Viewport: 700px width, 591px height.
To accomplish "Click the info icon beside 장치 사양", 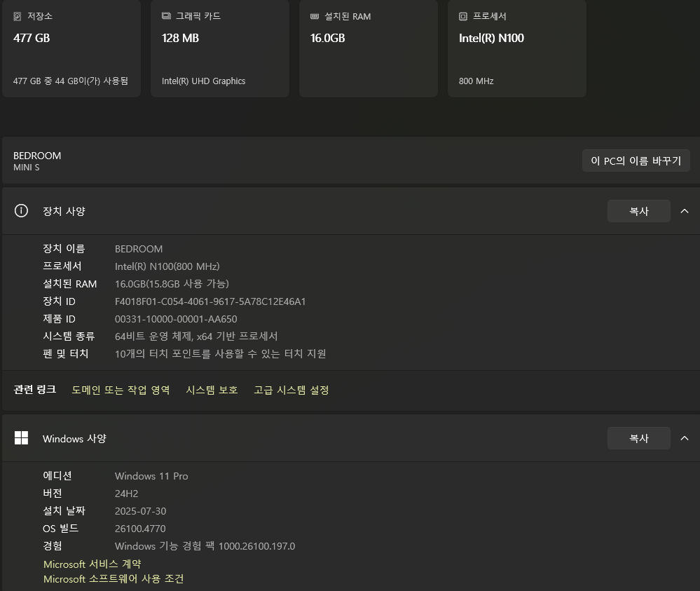I will (x=21, y=211).
